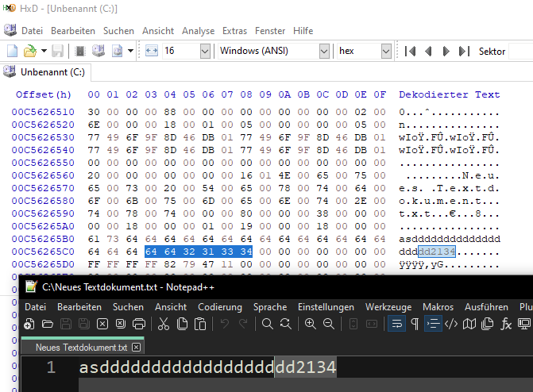Viewport: 533px width, 392px height.
Task: Open Notepad++ Bearbeiten menu
Action: (79, 307)
